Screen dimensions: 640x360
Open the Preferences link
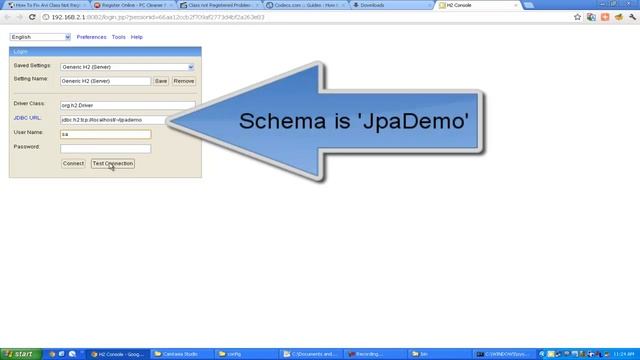[91, 37]
